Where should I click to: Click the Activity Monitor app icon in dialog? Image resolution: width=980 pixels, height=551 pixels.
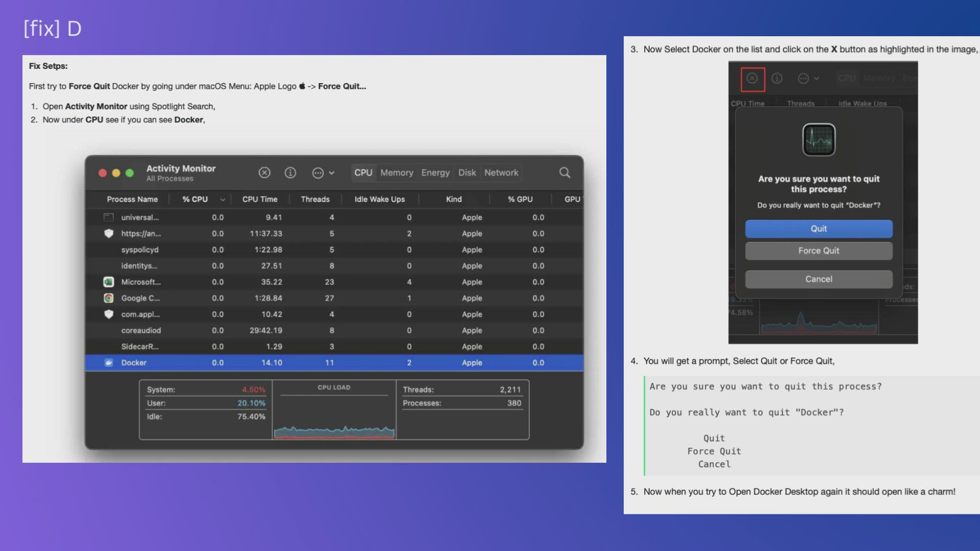tap(819, 140)
